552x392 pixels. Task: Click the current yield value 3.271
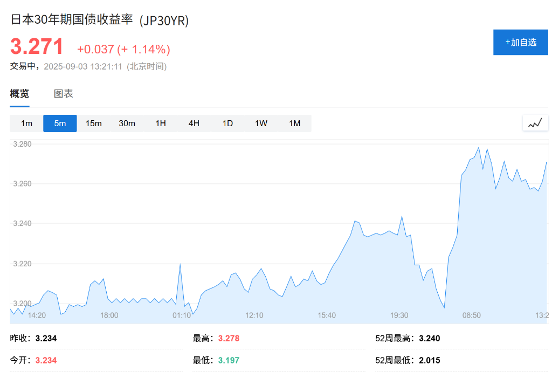coord(37,47)
